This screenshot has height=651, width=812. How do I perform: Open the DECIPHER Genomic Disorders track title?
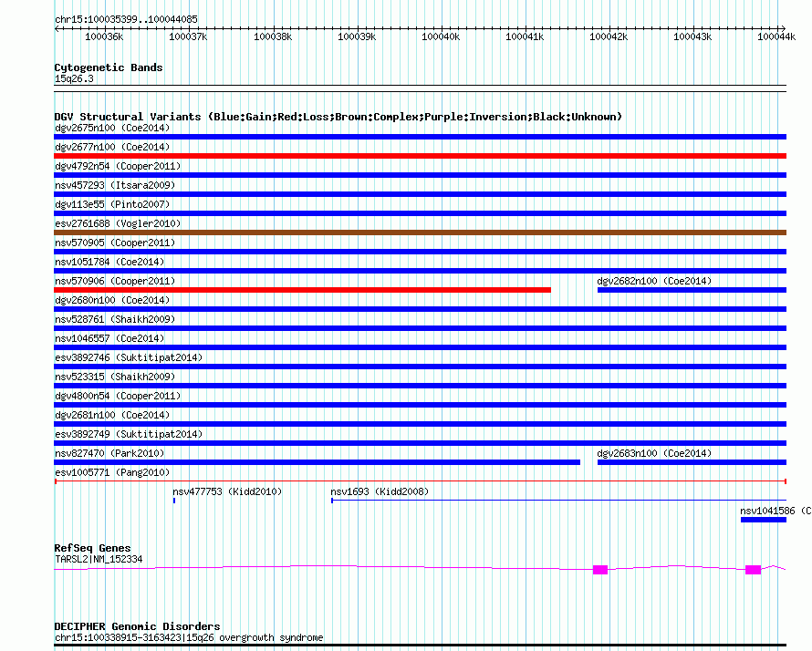coord(137,626)
